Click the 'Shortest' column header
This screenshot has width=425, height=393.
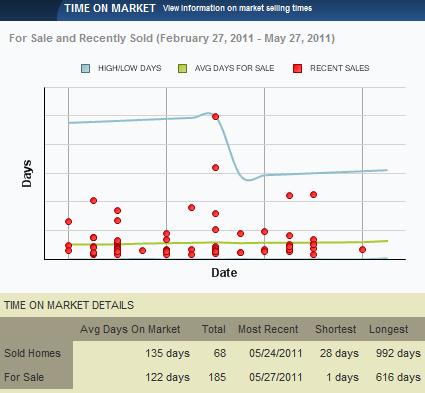[x=336, y=329]
